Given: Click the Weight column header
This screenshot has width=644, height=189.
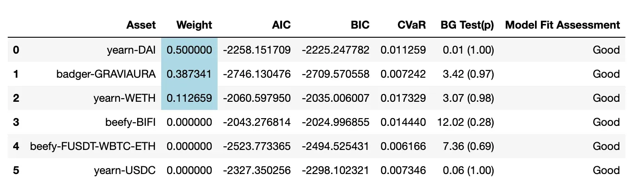Looking at the screenshot, I should (194, 25).
